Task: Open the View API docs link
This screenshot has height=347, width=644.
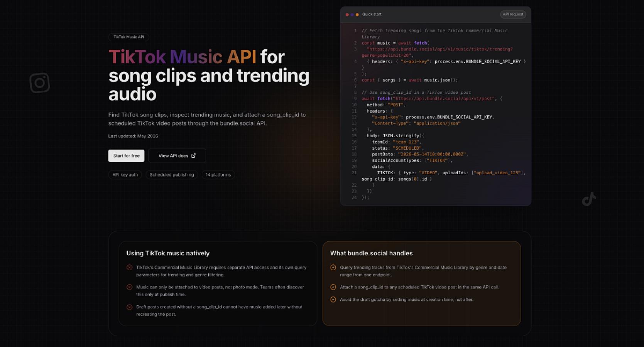Action: pyautogui.click(x=177, y=156)
